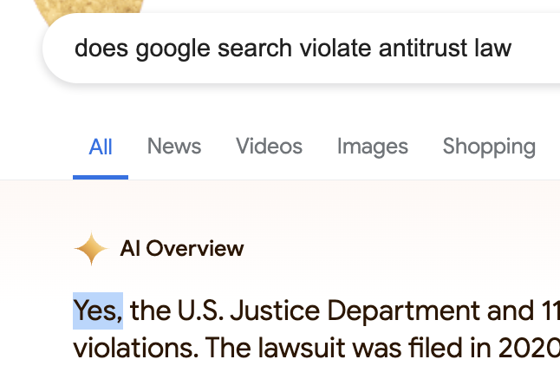Click the gold Google doodle logo fragment
The width and height of the screenshot is (560, 392).
tap(88, 10)
